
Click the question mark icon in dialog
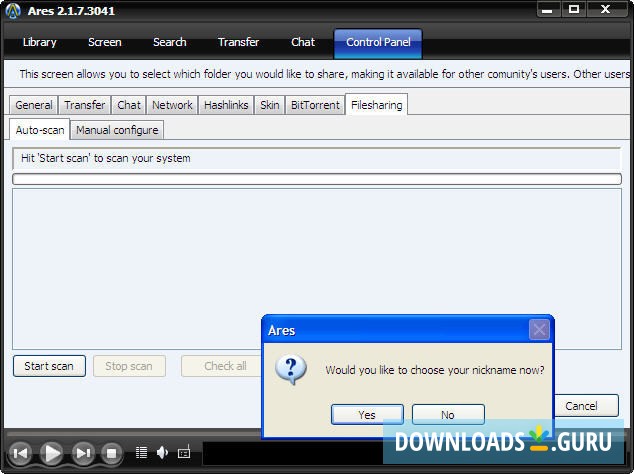click(291, 369)
